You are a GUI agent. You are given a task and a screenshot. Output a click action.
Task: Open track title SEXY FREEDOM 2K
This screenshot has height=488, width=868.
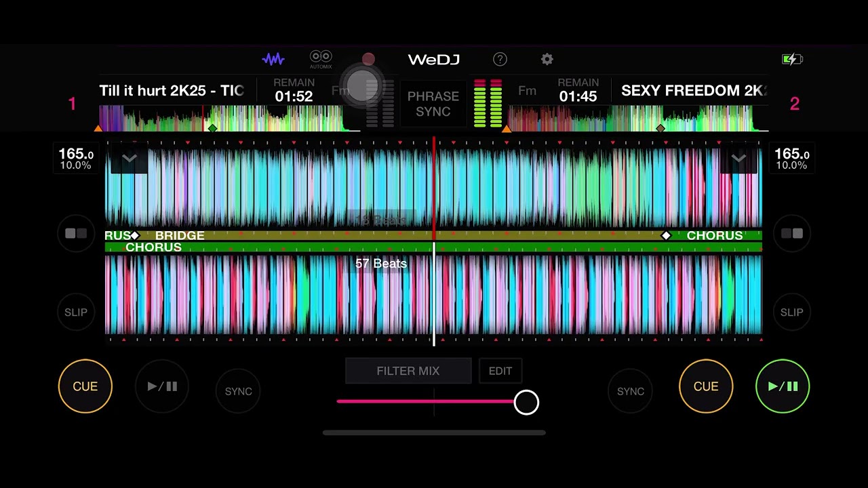694,91
